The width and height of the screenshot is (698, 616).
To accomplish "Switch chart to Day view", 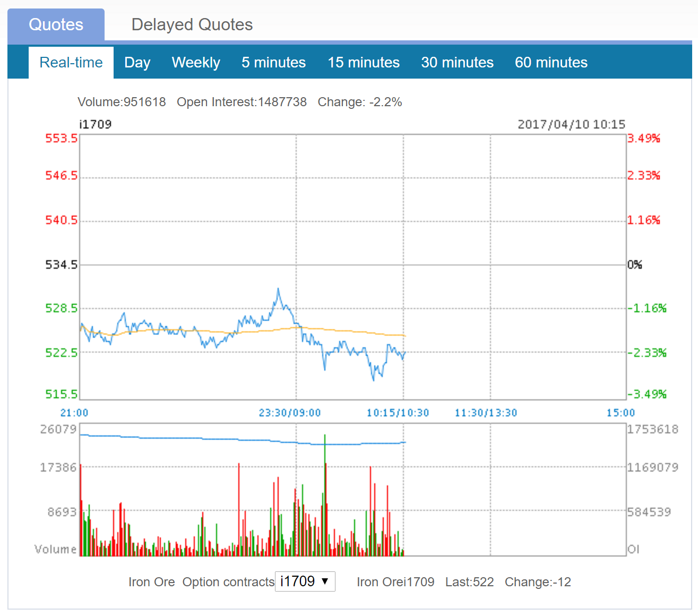I will [x=137, y=63].
